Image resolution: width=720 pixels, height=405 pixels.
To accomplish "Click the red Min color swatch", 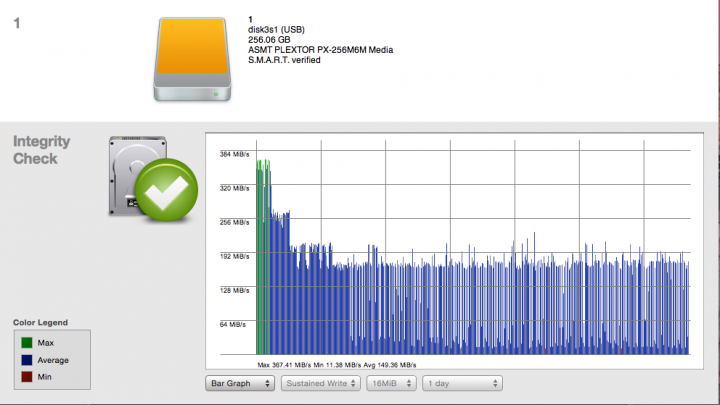I will 27,377.
